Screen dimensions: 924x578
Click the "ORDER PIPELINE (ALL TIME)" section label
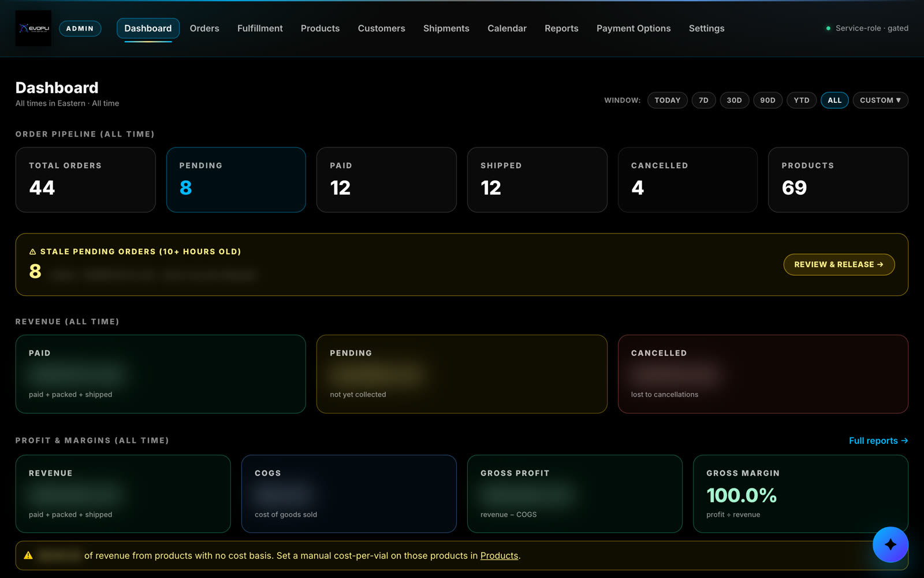[x=85, y=134]
